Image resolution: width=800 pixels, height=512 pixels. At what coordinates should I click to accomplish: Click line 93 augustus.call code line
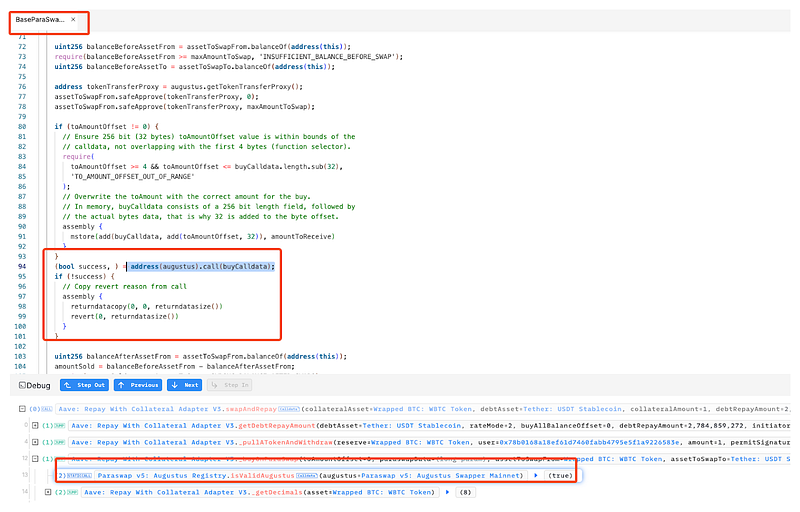point(200,266)
